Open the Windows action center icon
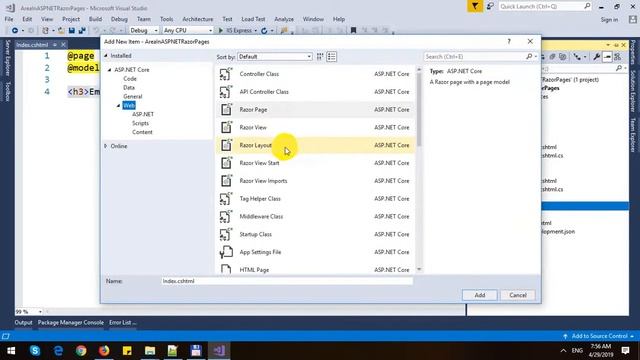This screenshot has width=640, height=360. pos(625,350)
